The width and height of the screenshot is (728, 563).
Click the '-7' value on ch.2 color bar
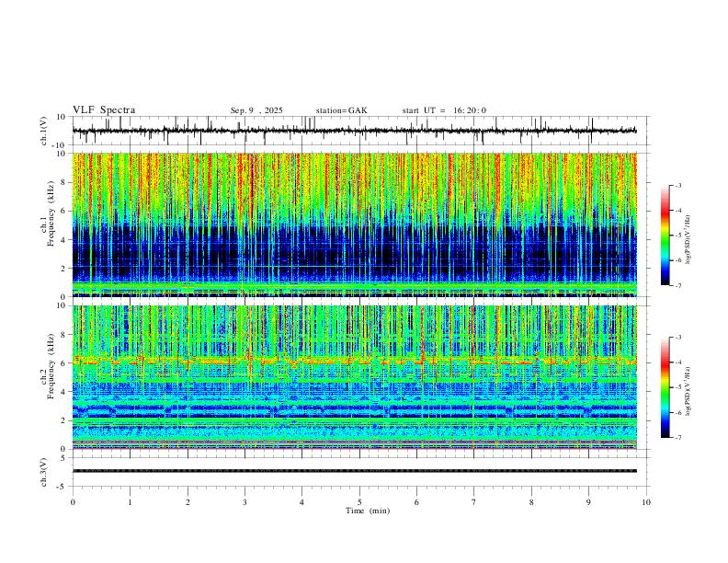pos(677,437)
